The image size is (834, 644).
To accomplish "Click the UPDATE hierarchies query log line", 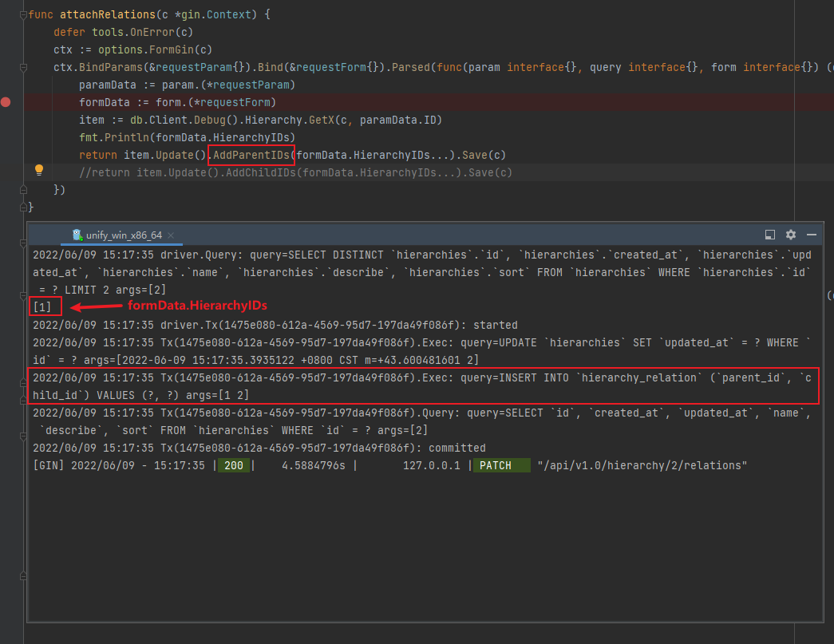I will coord(422,351).
